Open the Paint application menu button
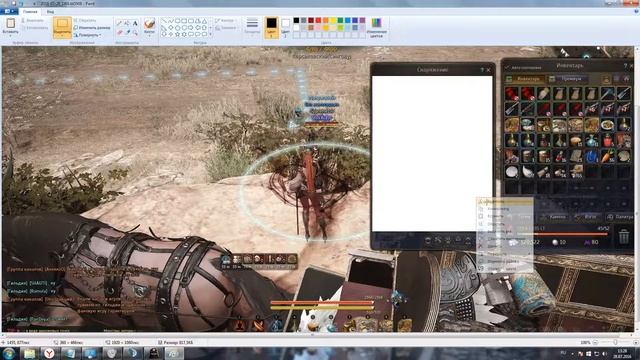Image resolution: width=640 pixels, height=360 pixels. pyautogui.click(x=8, y=11)
